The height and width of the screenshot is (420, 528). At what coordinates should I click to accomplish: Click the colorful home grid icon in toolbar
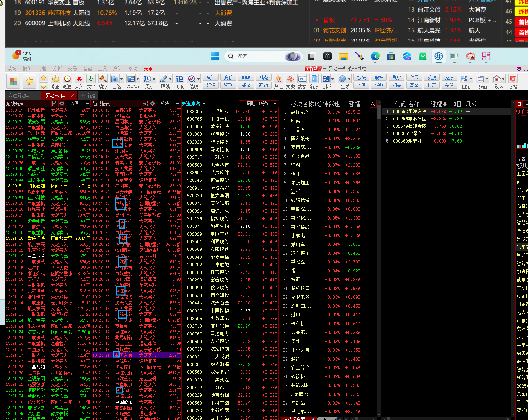click(13, 81)
